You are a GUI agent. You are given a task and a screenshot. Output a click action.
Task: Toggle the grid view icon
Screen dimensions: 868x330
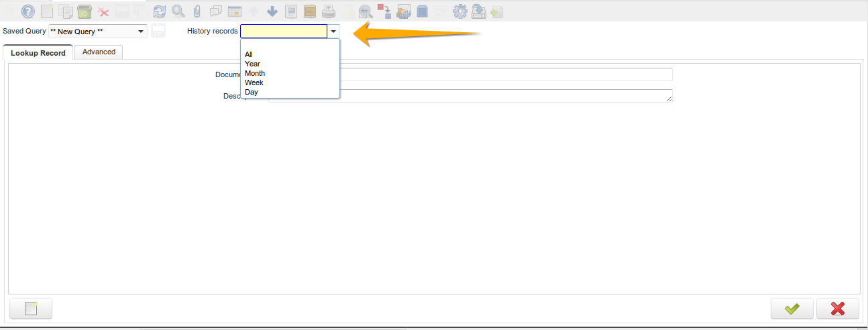(235, 11)
